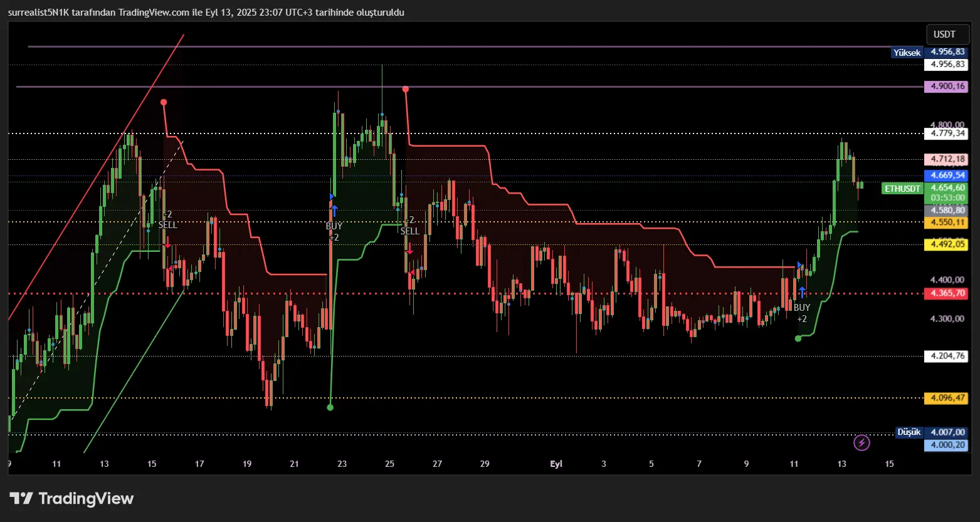980x522 pixels.
Task: Click the purple 4.900,16 price tag
Action: coord(947,86)
